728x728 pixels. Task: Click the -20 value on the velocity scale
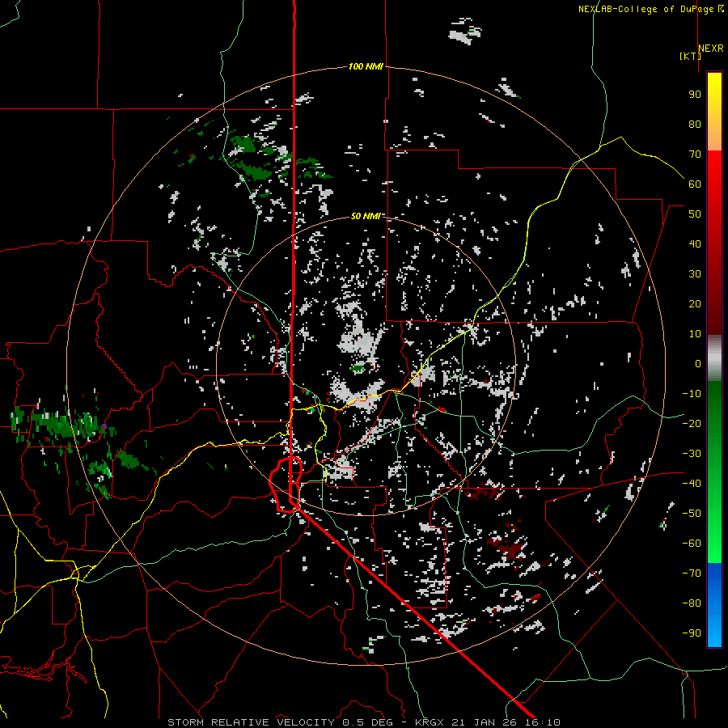pos(692,423)
